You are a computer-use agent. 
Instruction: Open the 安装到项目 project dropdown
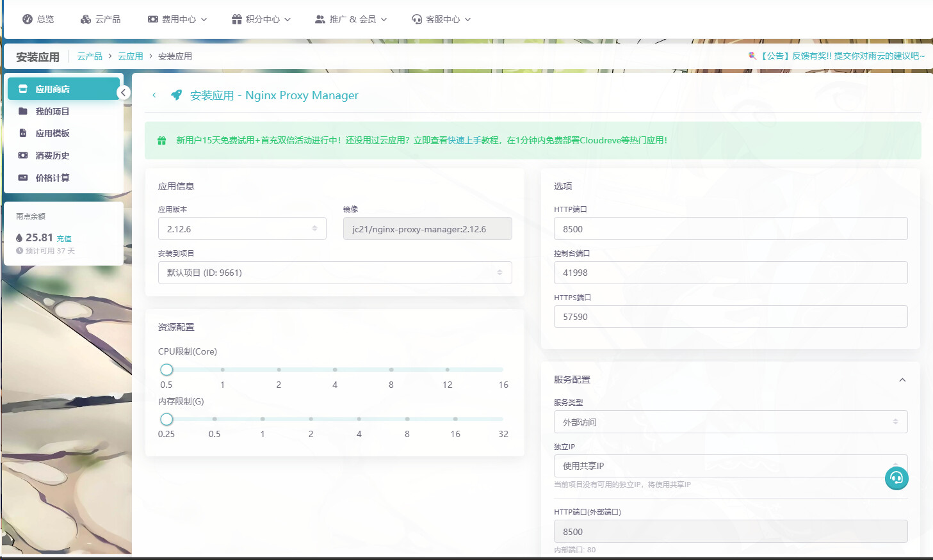coord(334,273)
